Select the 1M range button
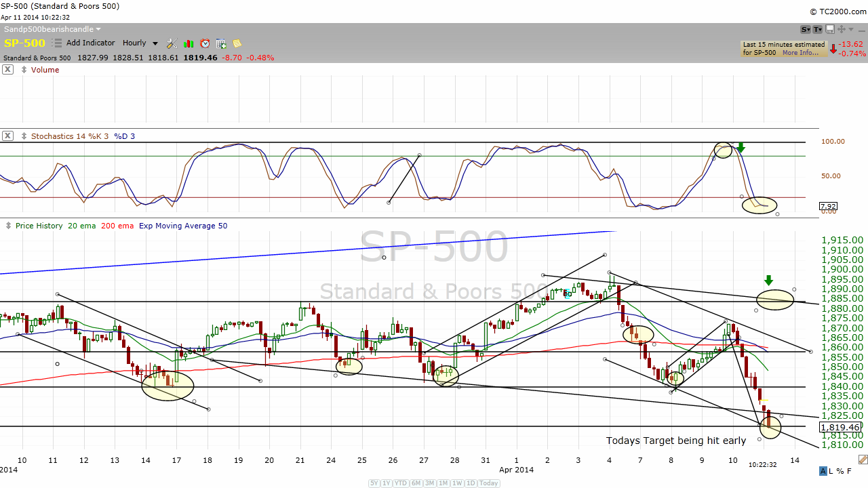Viewport: 868px width, 488px height. coord(443,483)
